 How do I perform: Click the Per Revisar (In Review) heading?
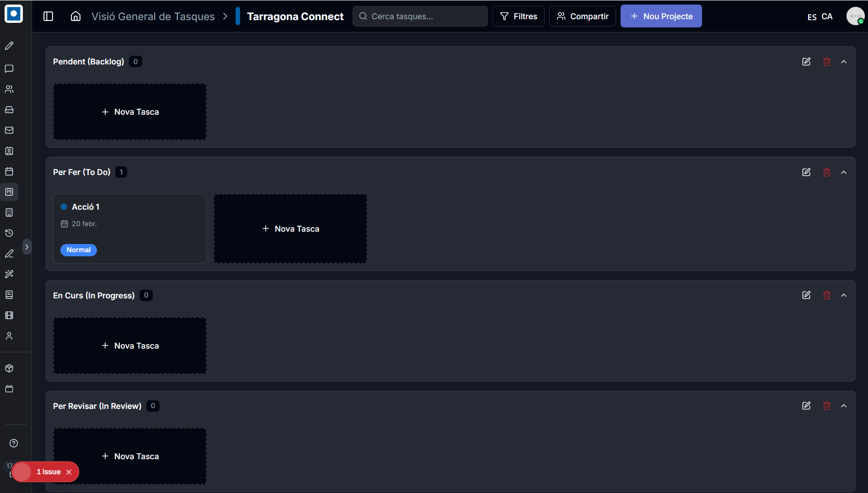click(97, 406)
